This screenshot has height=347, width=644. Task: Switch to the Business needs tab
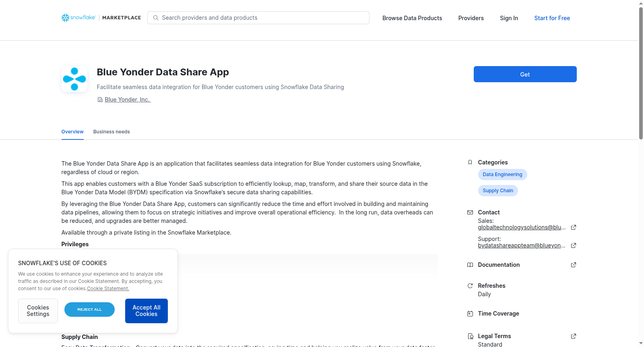111,132
